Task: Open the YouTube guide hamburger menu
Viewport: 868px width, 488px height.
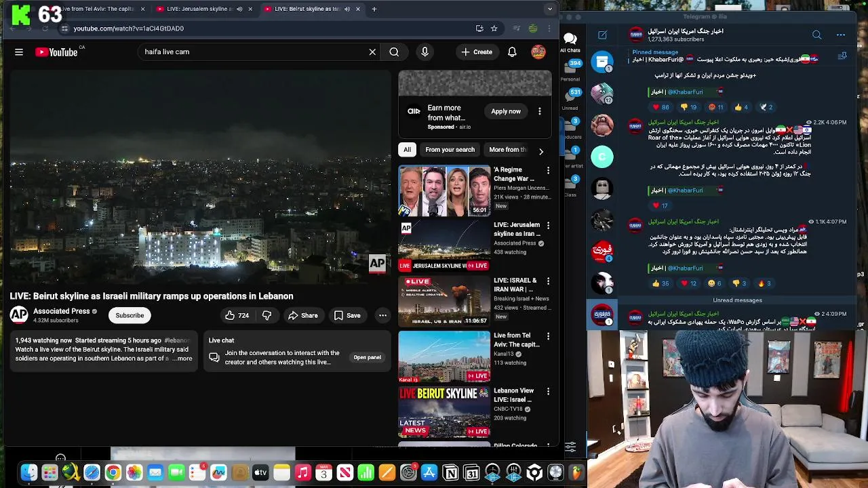Action: click(x=19, y=52)
